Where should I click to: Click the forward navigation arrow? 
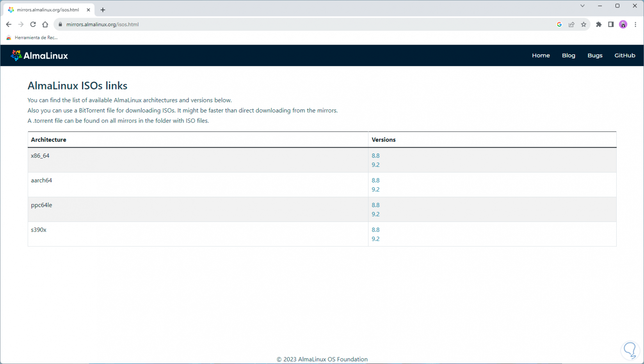pyautogui.click(x=21, y=24)
